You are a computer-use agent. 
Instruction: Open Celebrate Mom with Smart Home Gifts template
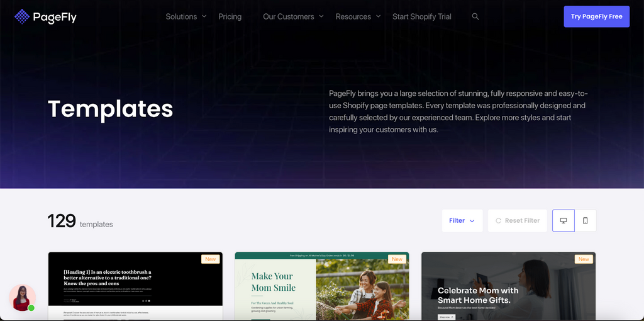pyautogui.click(x=508, y=286)
